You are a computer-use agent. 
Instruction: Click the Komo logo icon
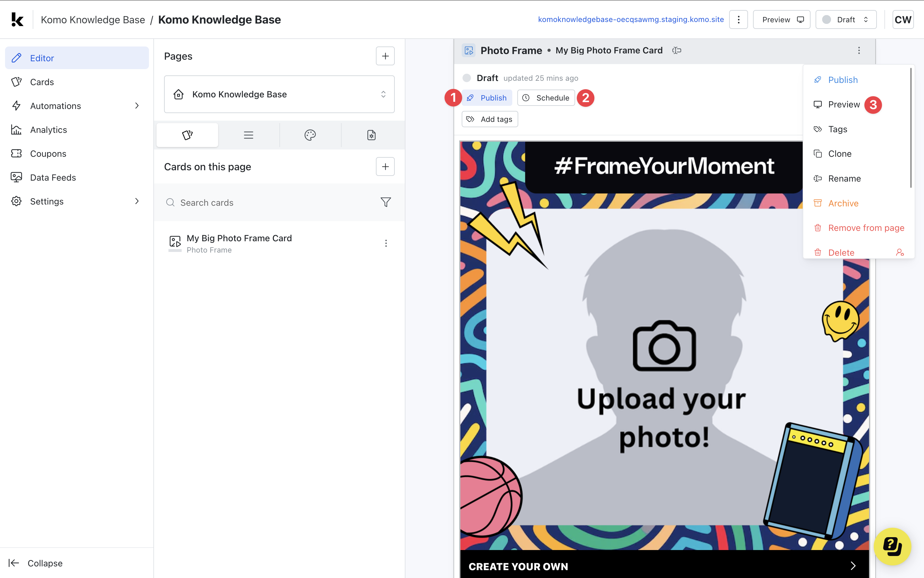pyautogui.click(x=17, y=19)
